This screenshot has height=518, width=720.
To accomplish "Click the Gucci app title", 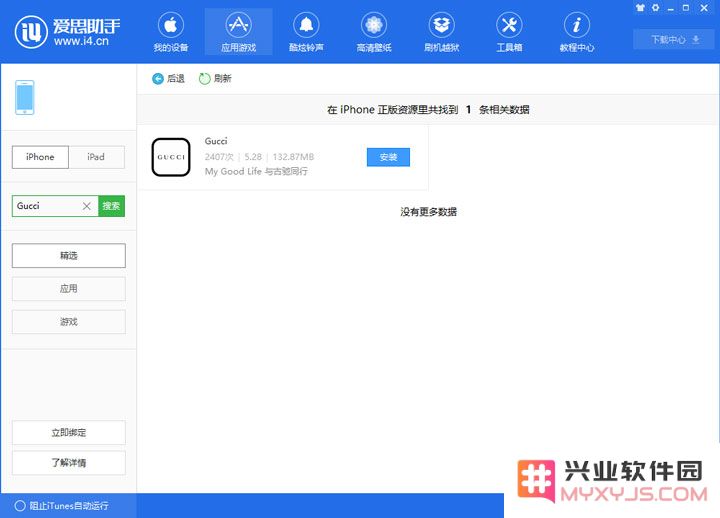I will click(216, 141).
